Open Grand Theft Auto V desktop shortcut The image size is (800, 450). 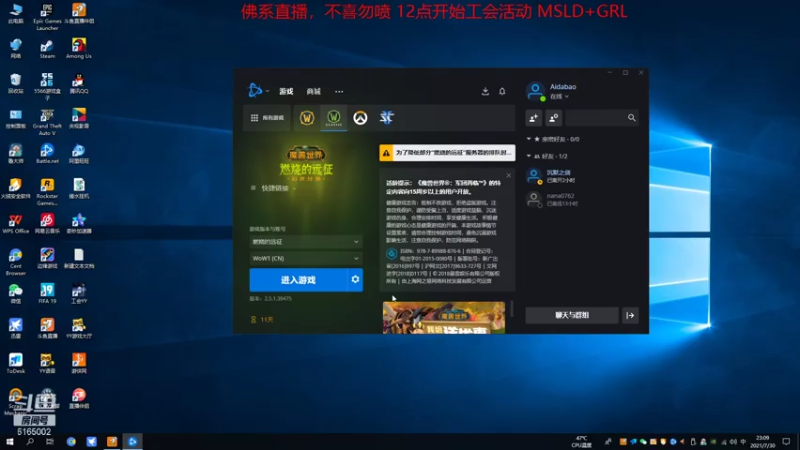pyautogui.click(x=47, y=121)
